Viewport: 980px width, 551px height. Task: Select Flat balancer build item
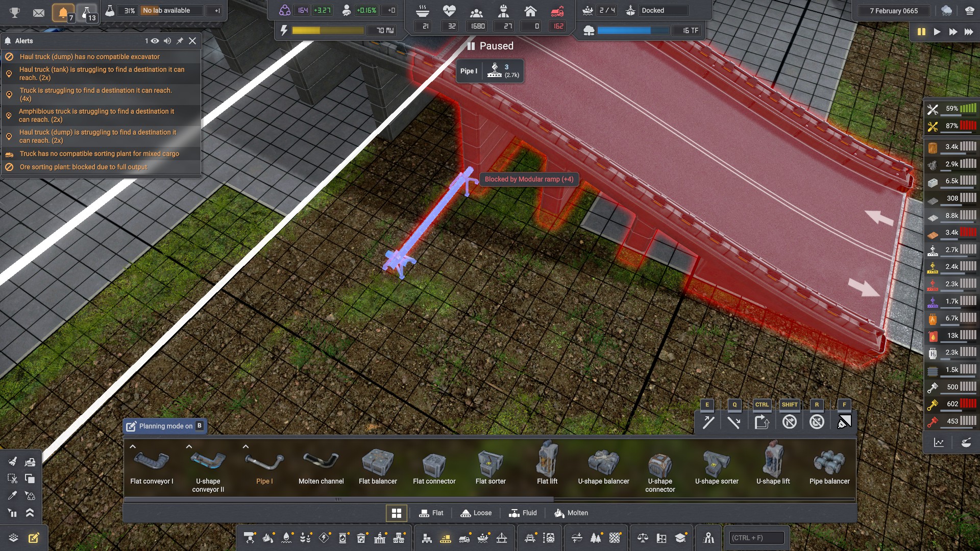tap(378, 467)
